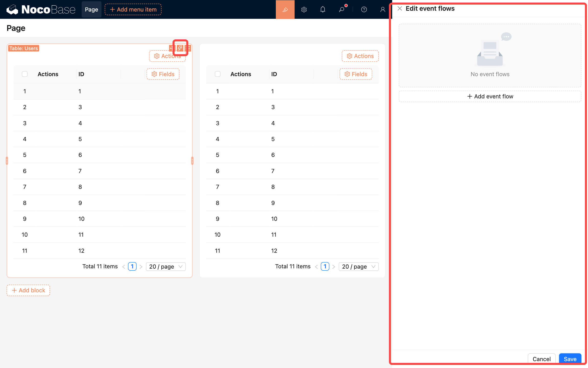
Task: Open the Fields configurator in right table
Action: [x=356, y=74]
